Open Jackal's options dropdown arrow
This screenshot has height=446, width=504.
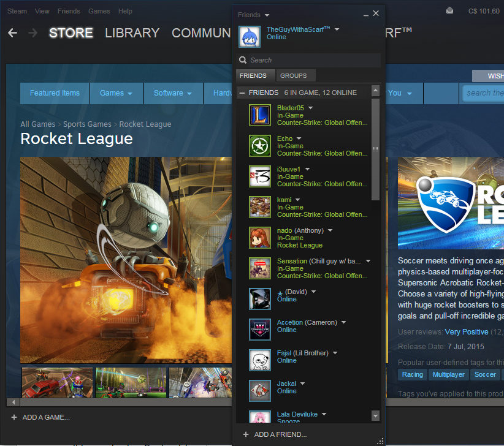click(302, 384)
